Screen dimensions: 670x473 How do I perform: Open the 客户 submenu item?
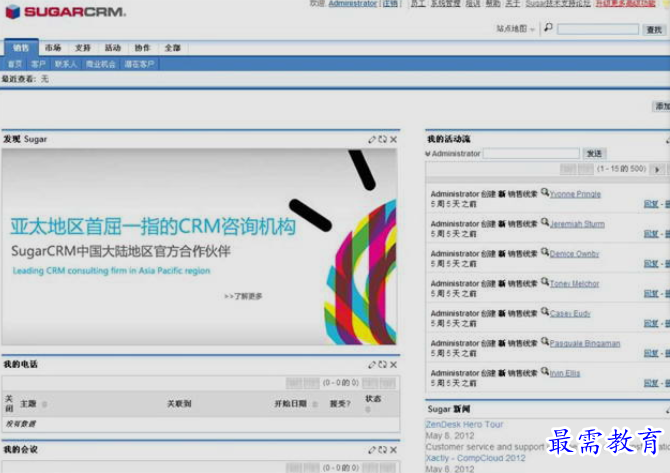[38, 64]
